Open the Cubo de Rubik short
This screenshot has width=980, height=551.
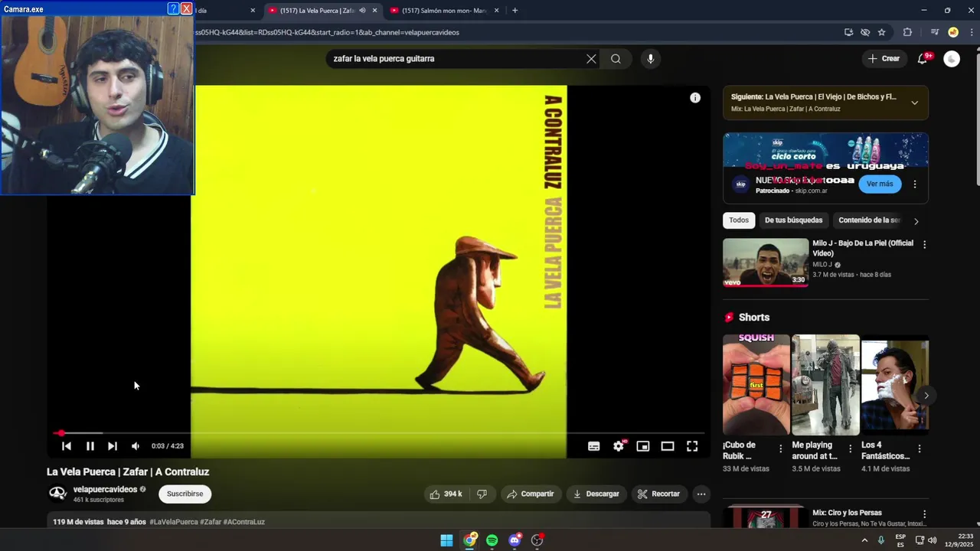(756, 385)
